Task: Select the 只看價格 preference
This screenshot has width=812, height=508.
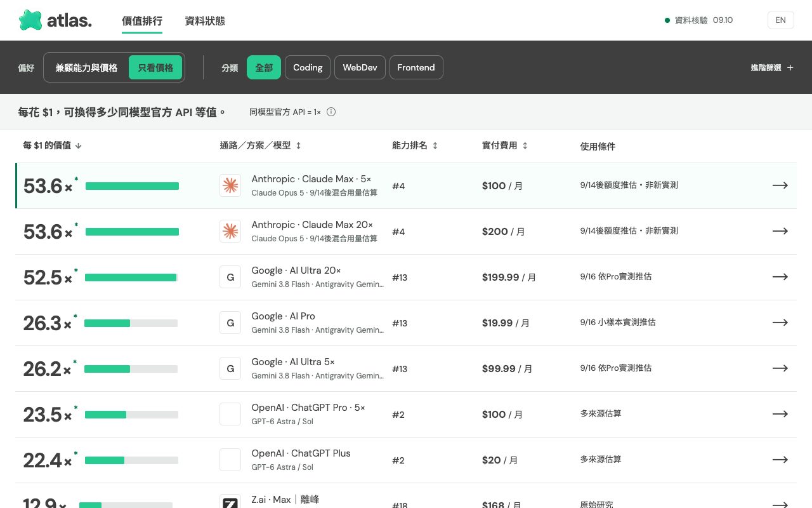Action: coord(155,67)
